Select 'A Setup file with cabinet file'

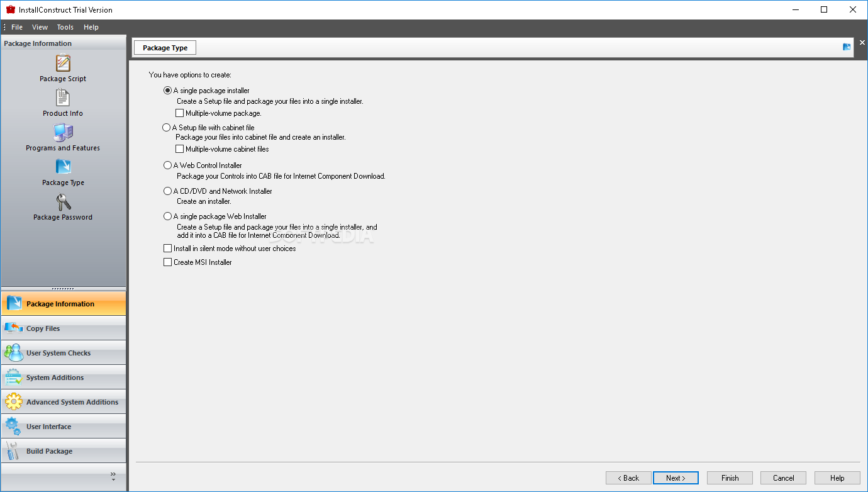click(166, 128)
